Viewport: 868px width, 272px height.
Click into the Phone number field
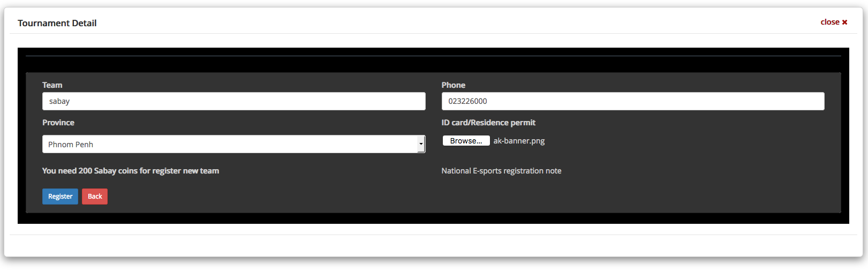click(632, 101)
